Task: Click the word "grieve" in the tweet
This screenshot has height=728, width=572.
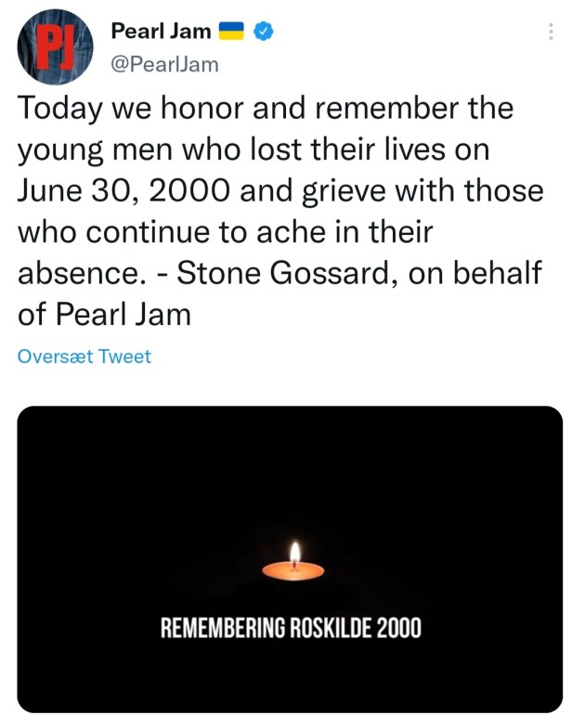Action: pos(371,190)
